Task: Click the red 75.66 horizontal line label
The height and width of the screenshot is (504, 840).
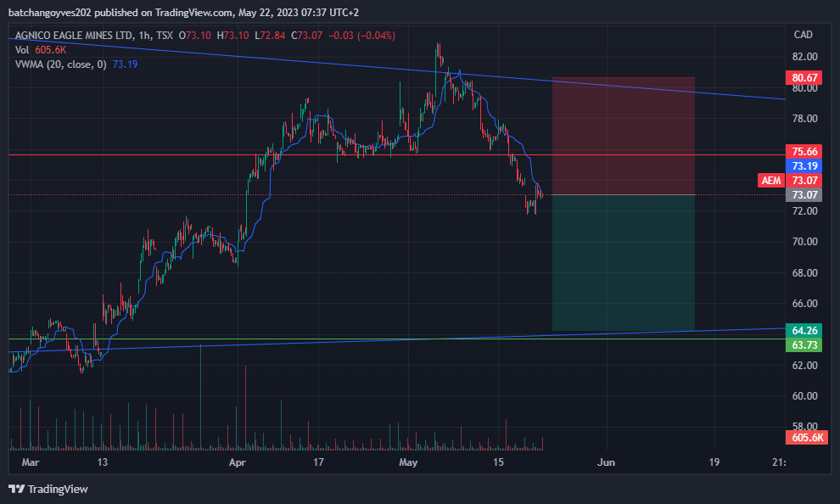Action: coord(804,152)
